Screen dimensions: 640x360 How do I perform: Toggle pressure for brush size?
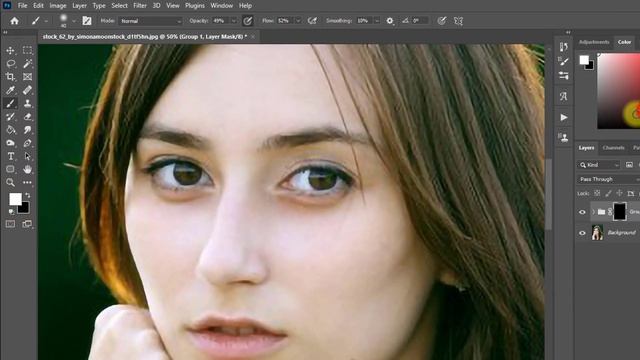[442, 21]
